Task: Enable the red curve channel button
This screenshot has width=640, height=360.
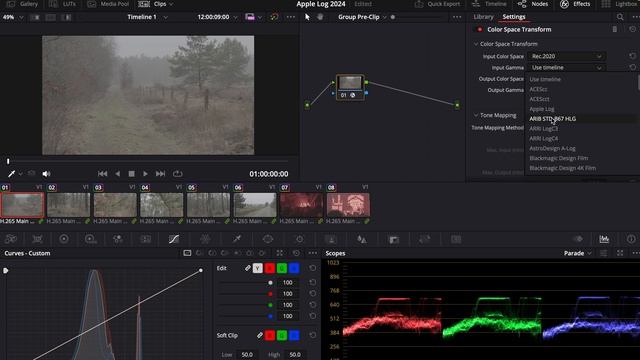Action: tap(270, 268)
